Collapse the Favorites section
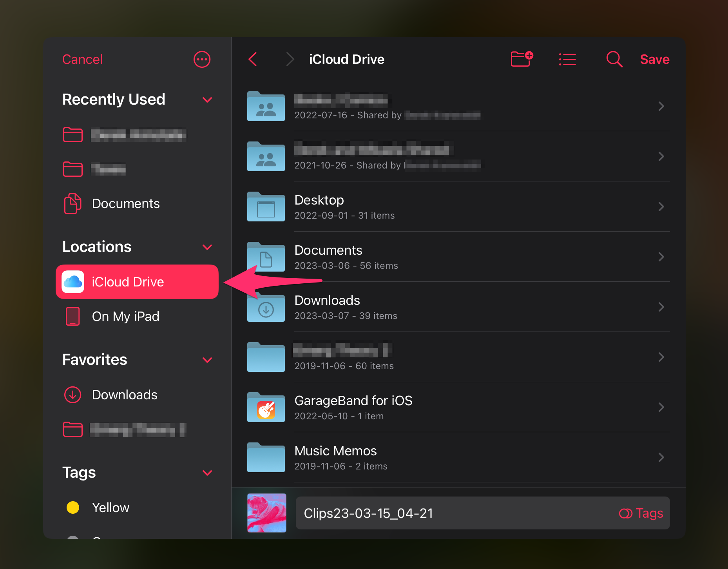The width and height of the screenshot is (728, 569). pos(207,360)
